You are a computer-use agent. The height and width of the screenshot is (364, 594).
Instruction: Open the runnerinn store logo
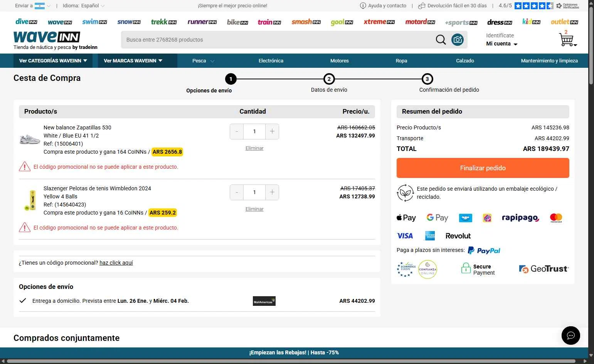click(202, 22)
